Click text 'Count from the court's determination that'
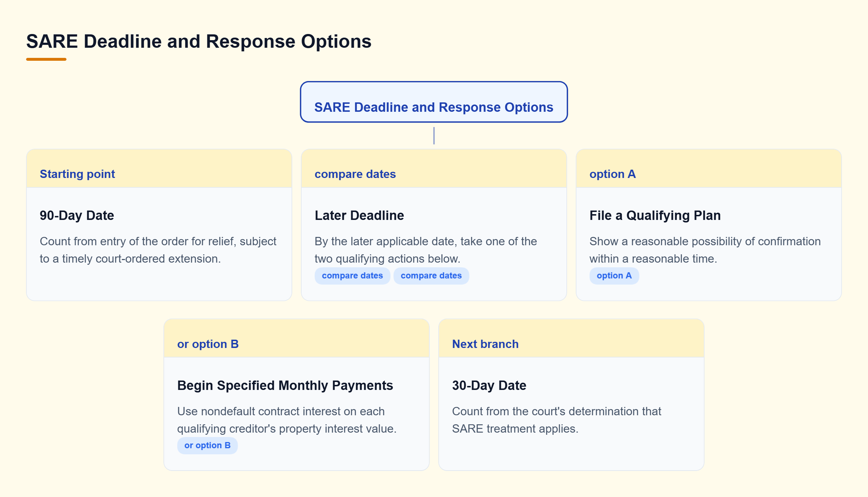Screen dimensions: 868x497 557,411
